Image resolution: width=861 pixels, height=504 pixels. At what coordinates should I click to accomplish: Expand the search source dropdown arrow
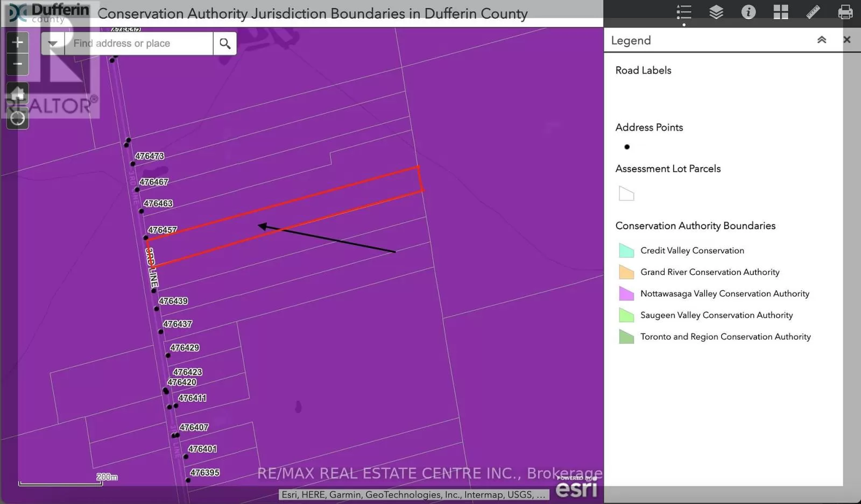click(53, 44)
